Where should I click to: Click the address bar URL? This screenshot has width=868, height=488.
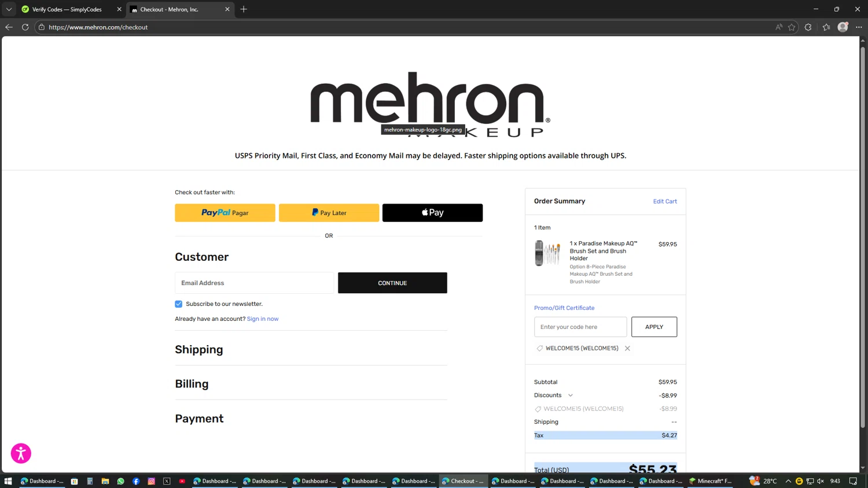pyautogui.click(x=98, y=27)
